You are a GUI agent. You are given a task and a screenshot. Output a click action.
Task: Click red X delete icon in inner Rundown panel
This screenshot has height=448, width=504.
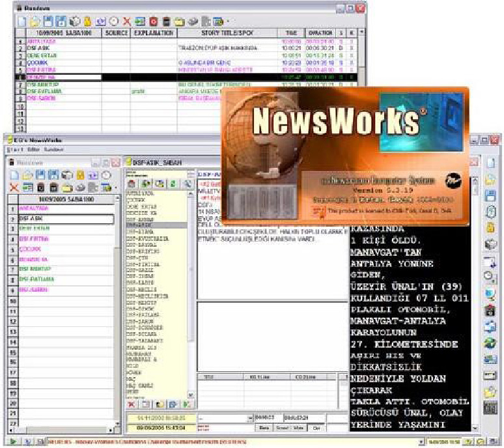tap(14, 188)
